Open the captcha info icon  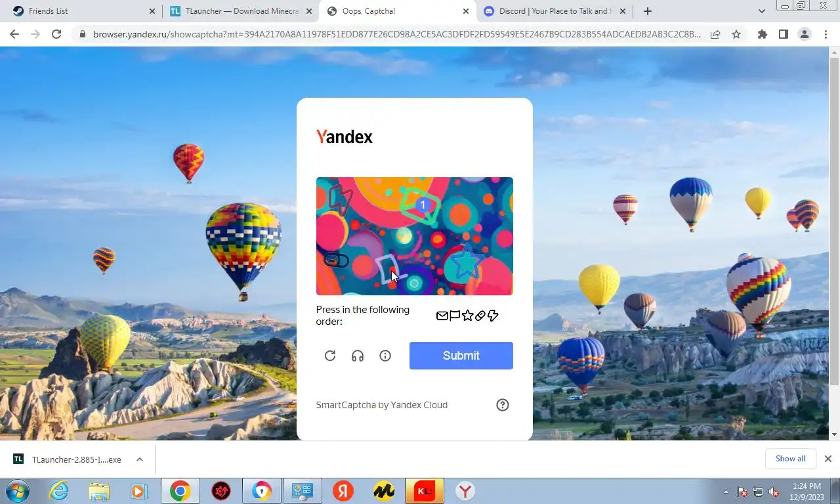point(385,356)
